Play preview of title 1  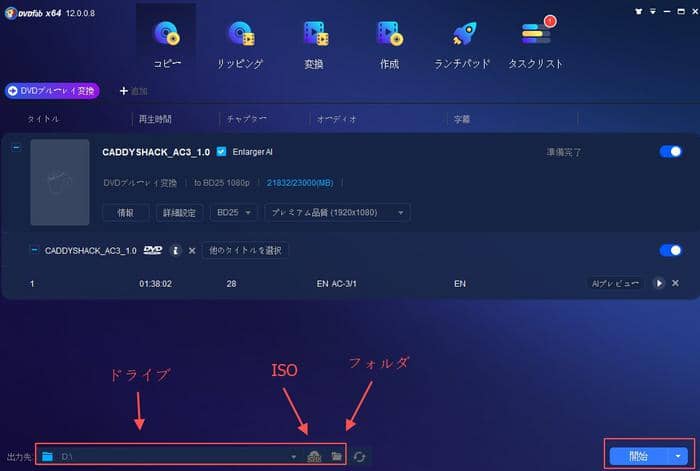click(658, 283)
